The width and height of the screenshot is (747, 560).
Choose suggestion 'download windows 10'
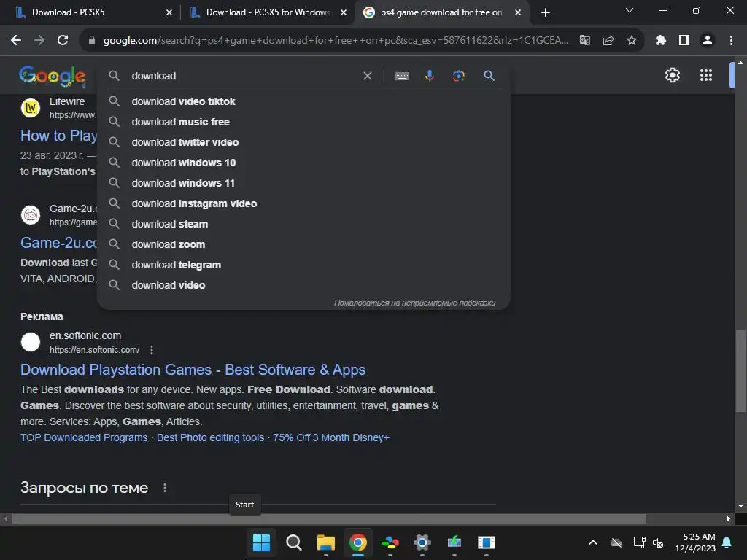coord(303,163)
